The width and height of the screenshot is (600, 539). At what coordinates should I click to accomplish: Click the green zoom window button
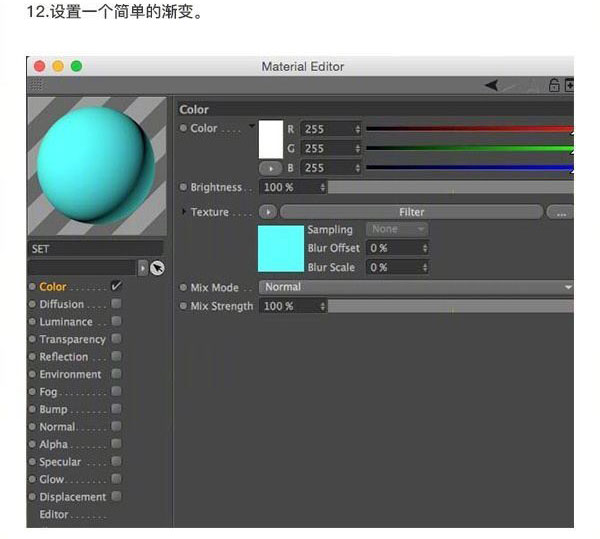tap(77, 66)
